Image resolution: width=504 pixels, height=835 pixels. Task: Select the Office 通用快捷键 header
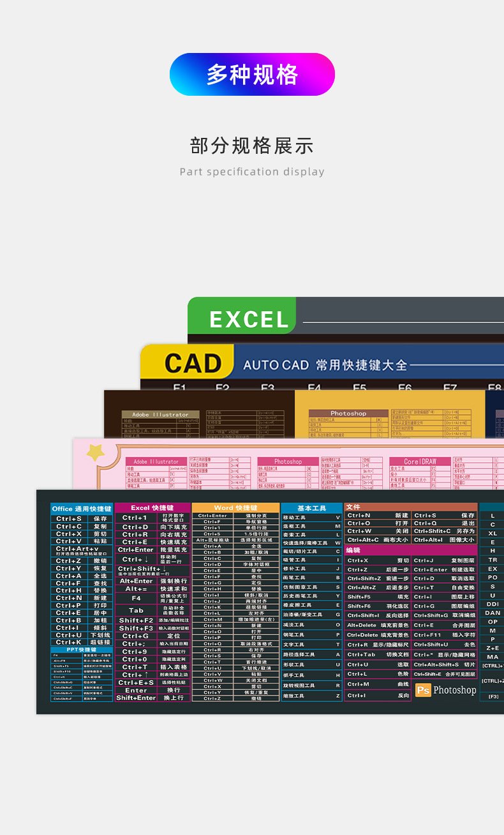82,509
